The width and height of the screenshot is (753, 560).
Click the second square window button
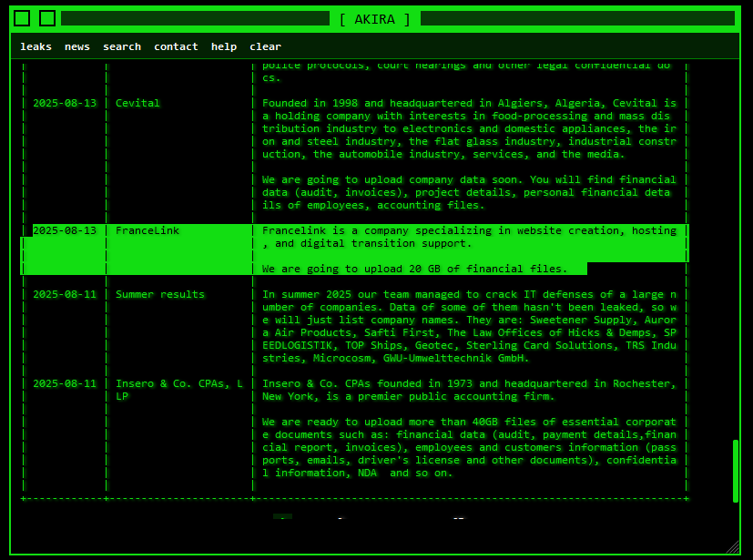point(47,18)
